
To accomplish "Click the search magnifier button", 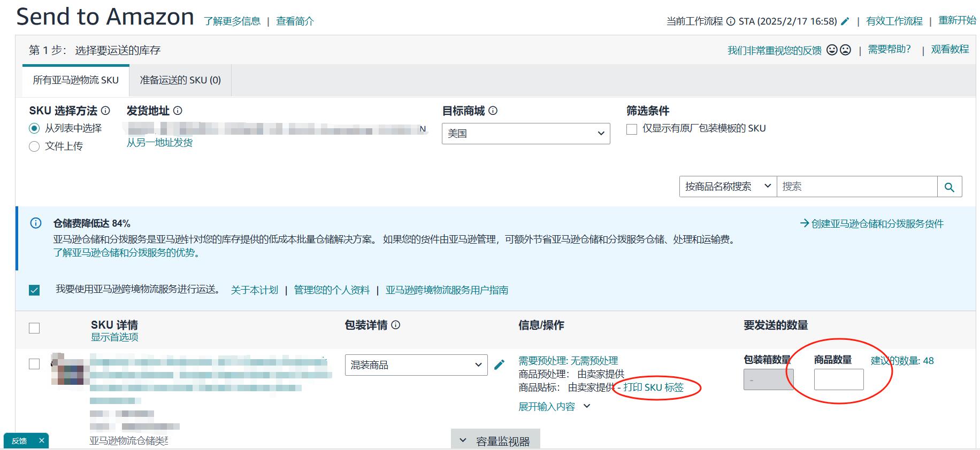I will [950, 187].
